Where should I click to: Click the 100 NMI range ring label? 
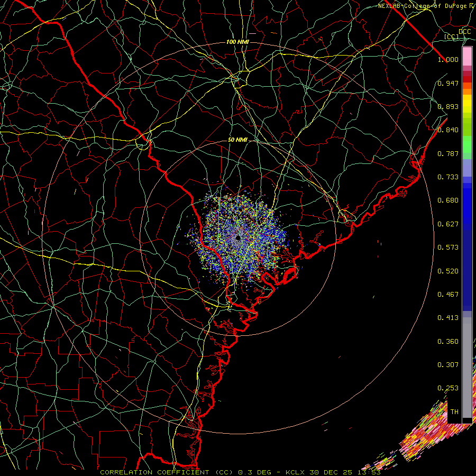pyautogui.click(x=237, y=42)
